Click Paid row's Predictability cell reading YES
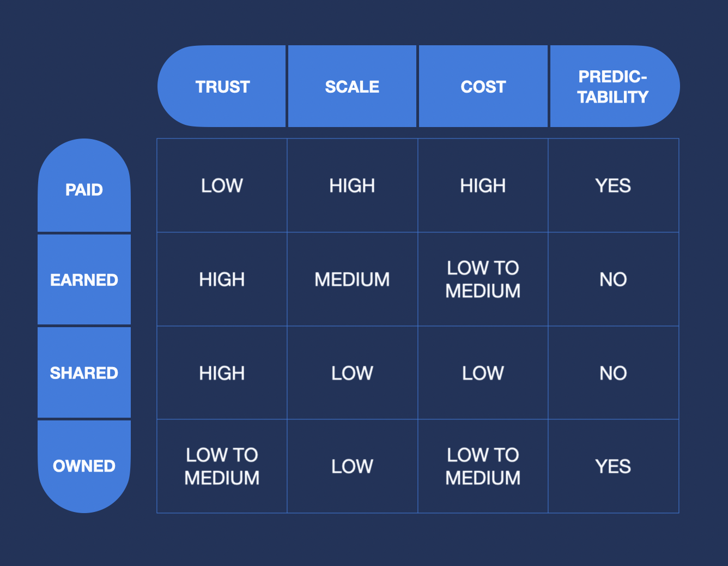Image resolution: width=728 pixels, height=566 pixels. pos(613,185)
